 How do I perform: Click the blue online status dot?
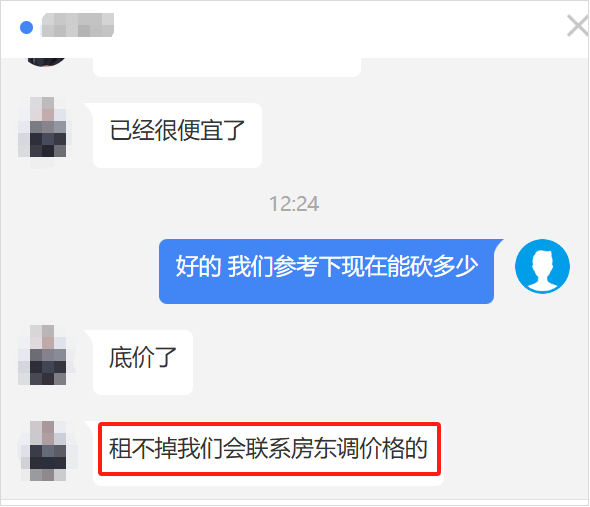[26, 27]
